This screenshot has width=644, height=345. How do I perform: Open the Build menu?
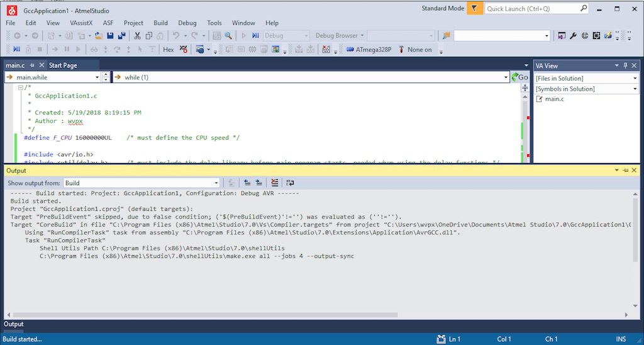coord(160,23)
